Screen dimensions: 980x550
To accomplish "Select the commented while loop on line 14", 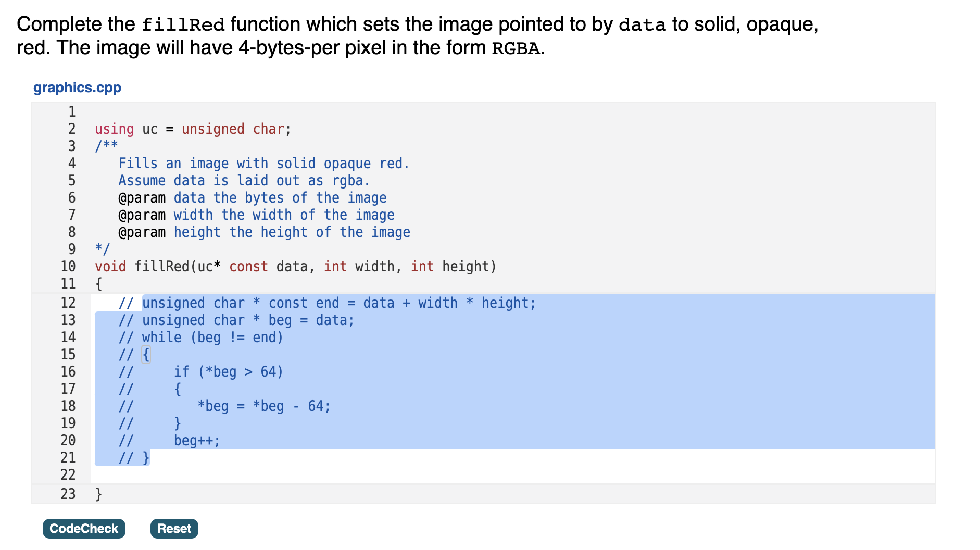I will tap(202, 337).
